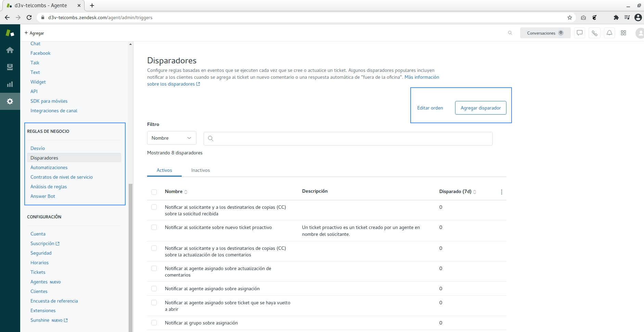The image size is (644, 332).
Task: Click the browser back arrow
Action: tap(7, 17)
